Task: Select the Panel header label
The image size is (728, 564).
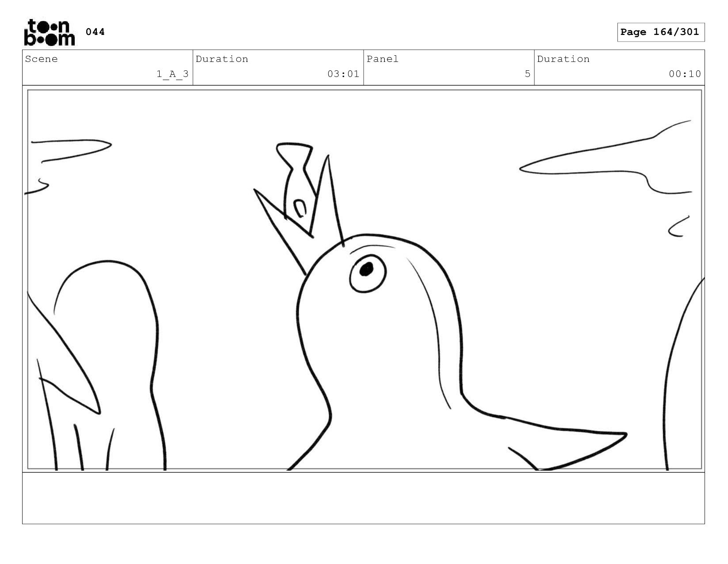Action: point(383,59)
